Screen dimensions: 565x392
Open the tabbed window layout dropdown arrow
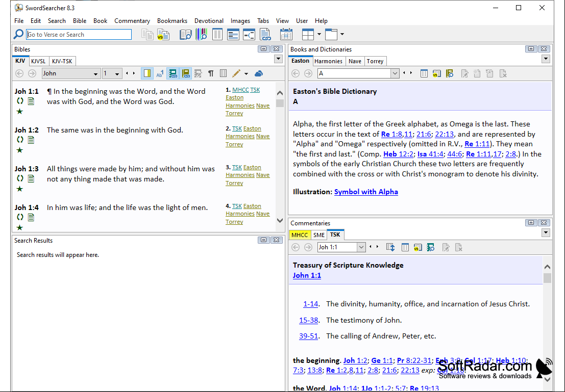(342, 35)
